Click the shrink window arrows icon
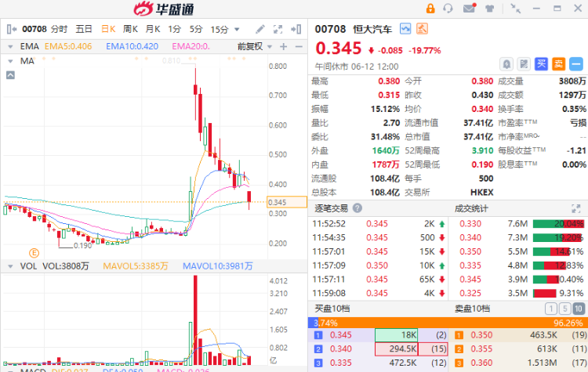 (x=516, y=9)
